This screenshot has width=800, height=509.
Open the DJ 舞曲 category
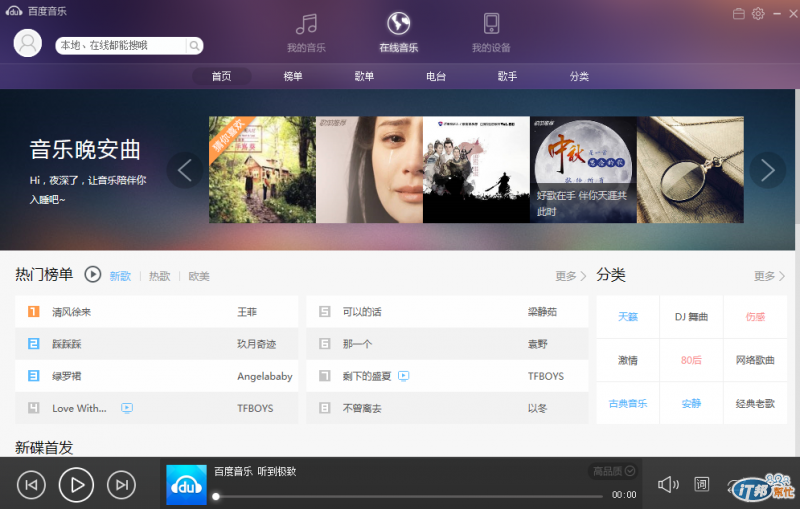(691, 317)
